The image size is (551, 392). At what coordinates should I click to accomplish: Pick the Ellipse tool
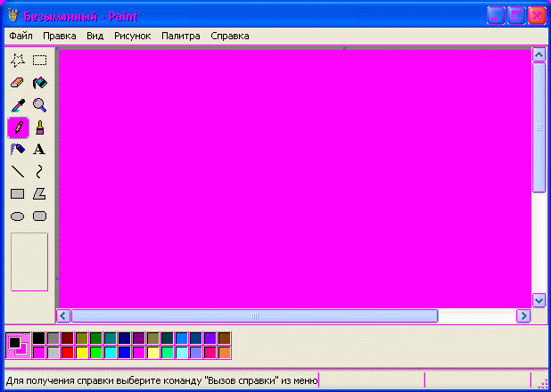point(18,216)
